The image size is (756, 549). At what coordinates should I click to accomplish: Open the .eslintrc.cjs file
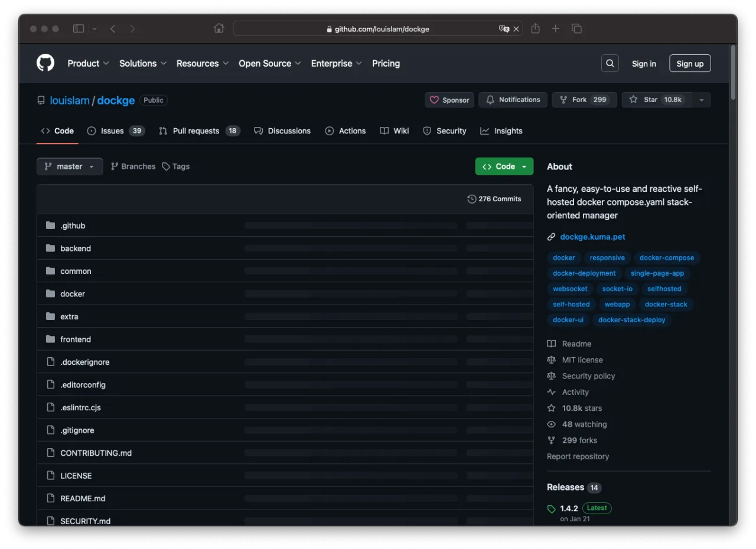pyautogui.click(x=80, y=407)
